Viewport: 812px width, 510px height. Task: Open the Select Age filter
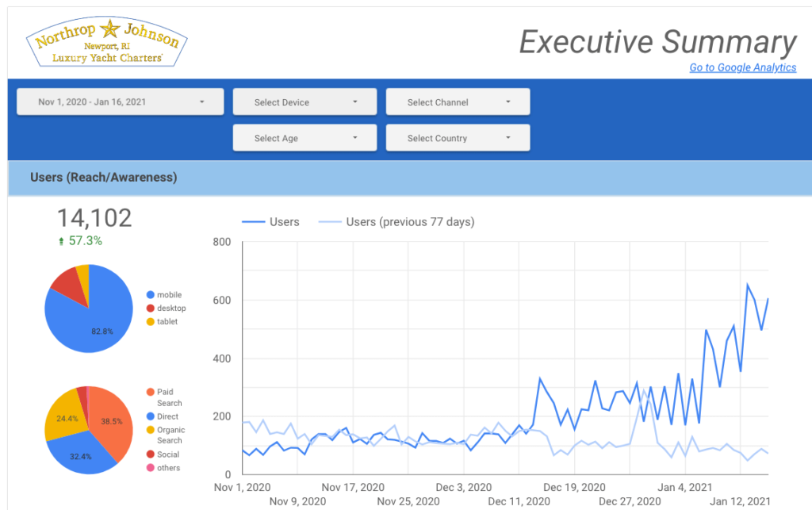click(x=305, y=138)
